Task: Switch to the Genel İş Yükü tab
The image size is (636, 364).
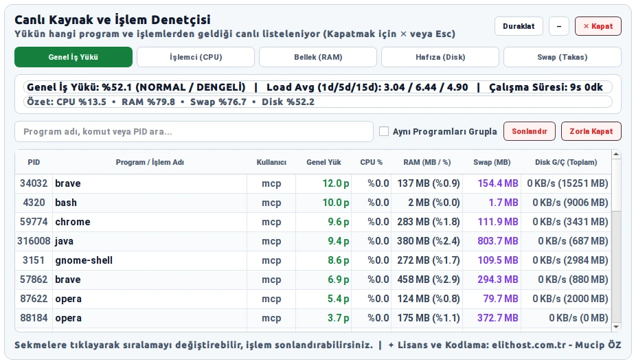Action: click(x=73, y=57)
